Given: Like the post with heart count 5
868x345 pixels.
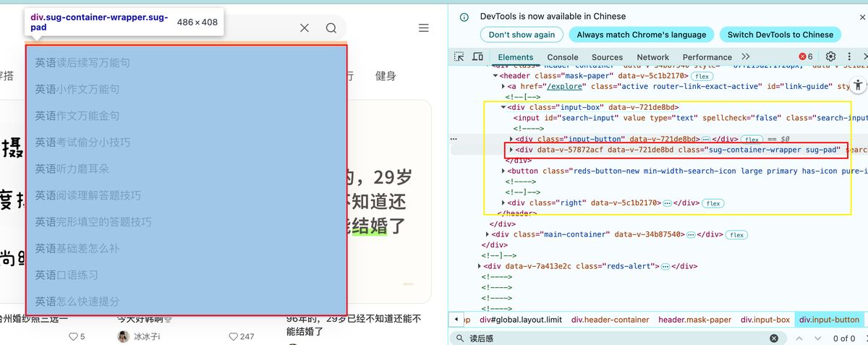Looking at the screenshot, I should (73, 336).
